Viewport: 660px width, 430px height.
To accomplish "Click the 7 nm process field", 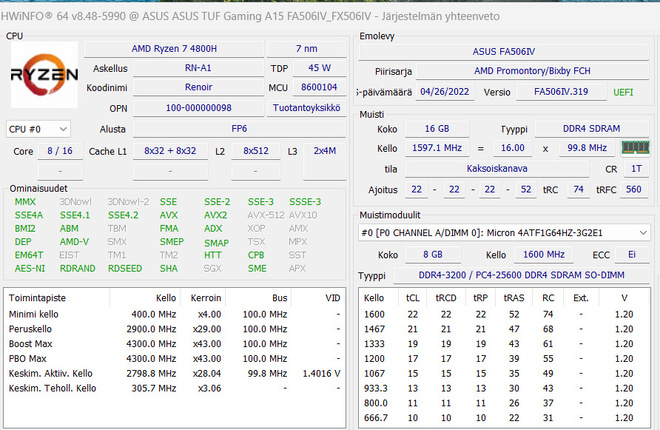I will 306,49.
